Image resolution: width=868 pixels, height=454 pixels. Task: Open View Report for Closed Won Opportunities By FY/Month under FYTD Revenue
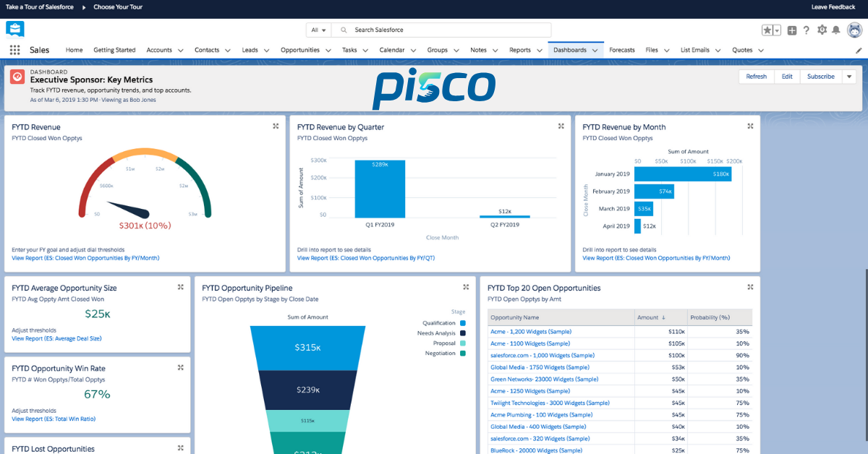click(x=85, y=258)
